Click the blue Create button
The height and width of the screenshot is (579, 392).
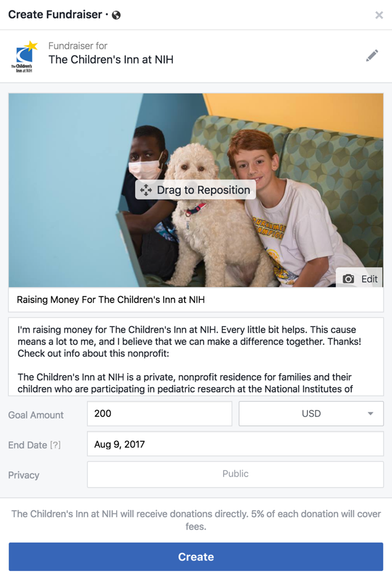pyautogui.click(x=196, y=557)
